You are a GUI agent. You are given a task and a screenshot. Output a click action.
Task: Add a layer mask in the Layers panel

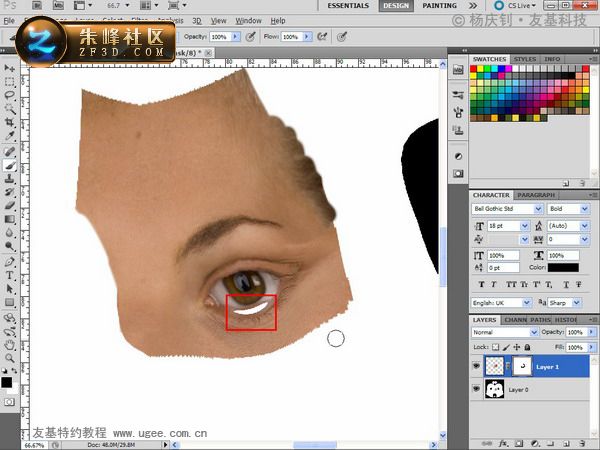(x=519, y=443)
